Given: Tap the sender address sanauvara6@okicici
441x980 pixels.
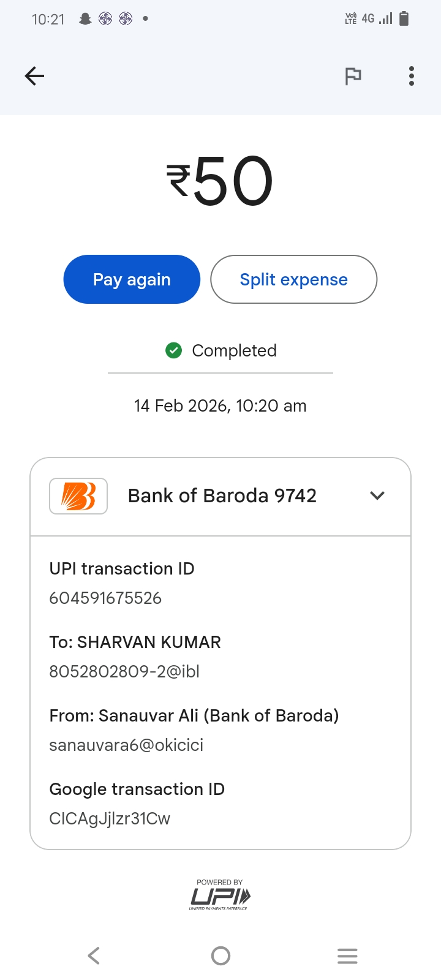Looking at the screenshot, I should pyautogui.click(x=126, y=745).
